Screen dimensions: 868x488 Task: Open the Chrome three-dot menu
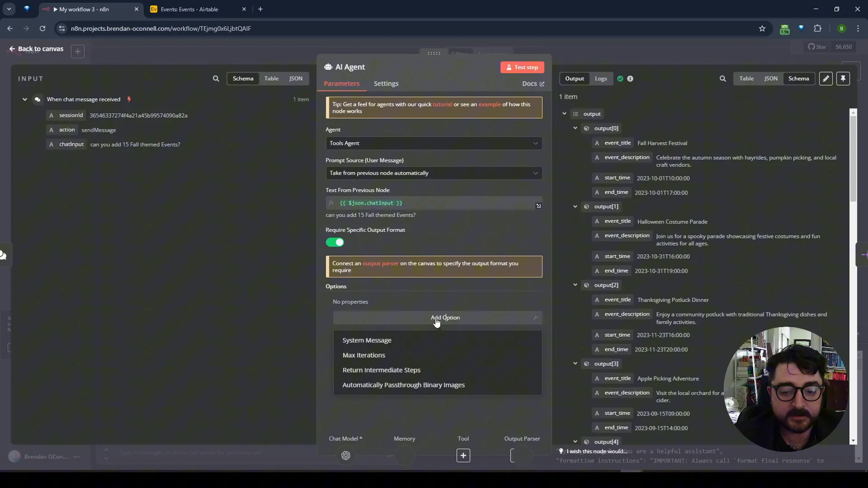click(x=858, y=28)
